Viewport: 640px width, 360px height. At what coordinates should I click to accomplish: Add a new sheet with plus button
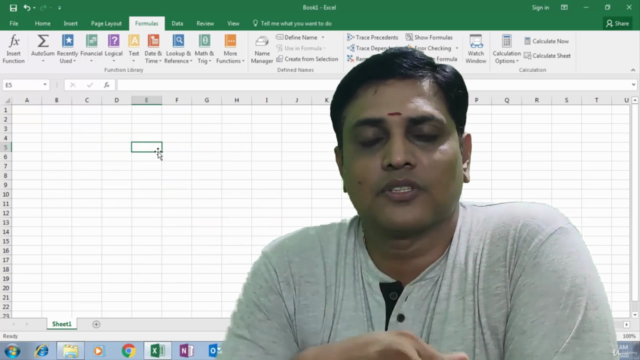[x=96, y=324]
